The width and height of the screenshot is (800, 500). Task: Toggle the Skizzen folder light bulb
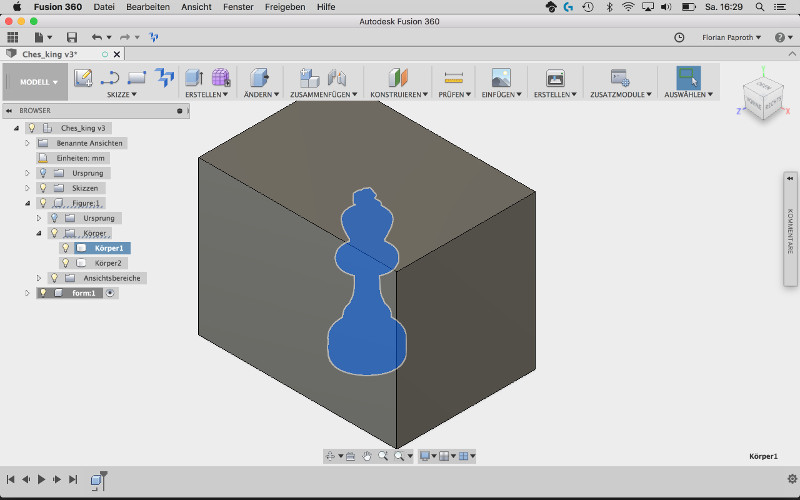click(x=43, y=188)
